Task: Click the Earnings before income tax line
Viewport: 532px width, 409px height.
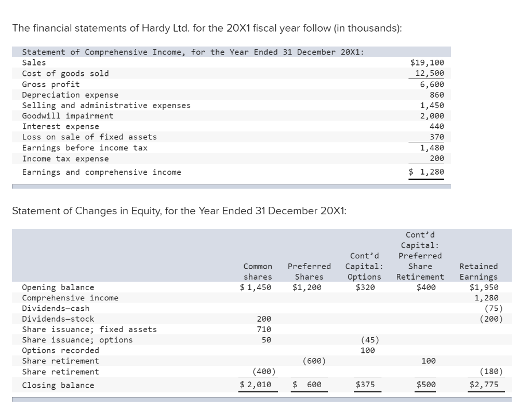Action: [68, 147]
